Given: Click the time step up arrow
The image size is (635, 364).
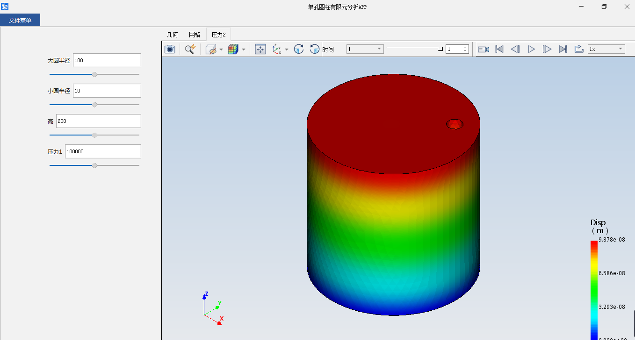Looking at the screenshot, I should click(465, 47).
